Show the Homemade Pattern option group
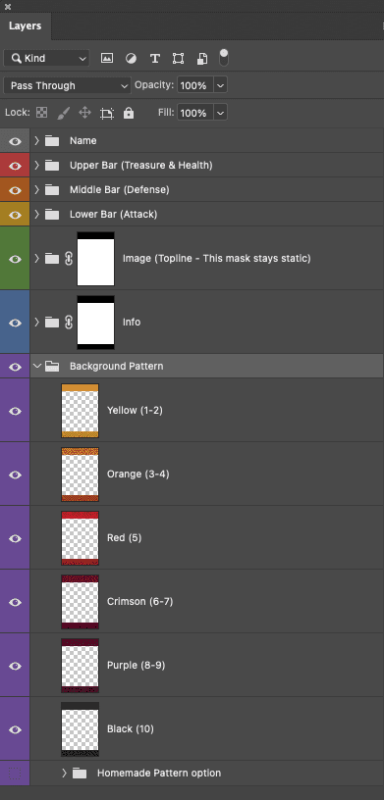Image resolution: width=384 pixels, height=800 pixels. tap(15, 773)
